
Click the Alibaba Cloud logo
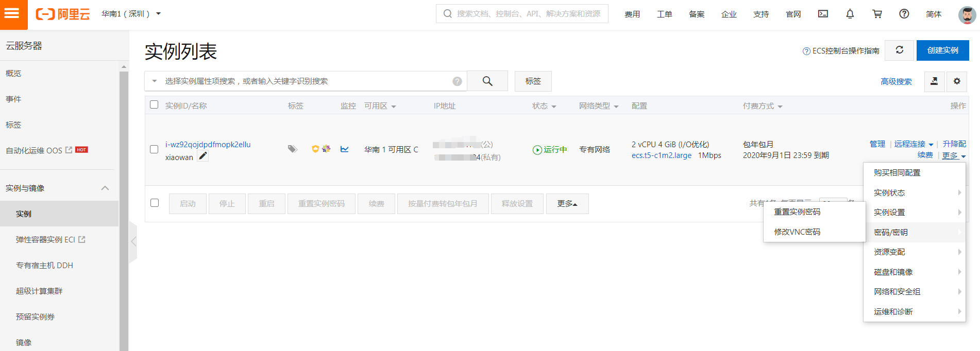pos(63,14)
